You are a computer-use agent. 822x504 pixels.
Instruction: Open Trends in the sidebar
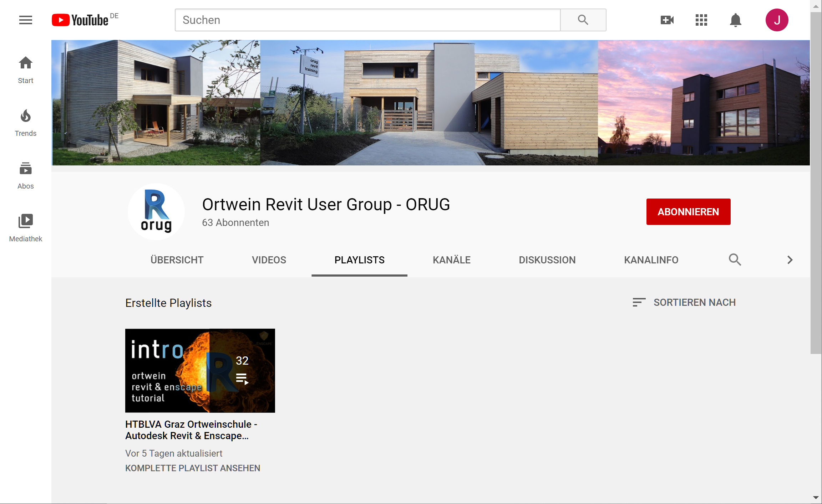click(26, 123)
